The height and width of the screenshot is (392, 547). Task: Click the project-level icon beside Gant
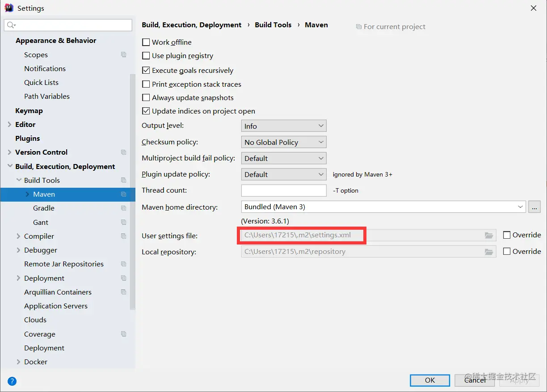click(124, 222)
